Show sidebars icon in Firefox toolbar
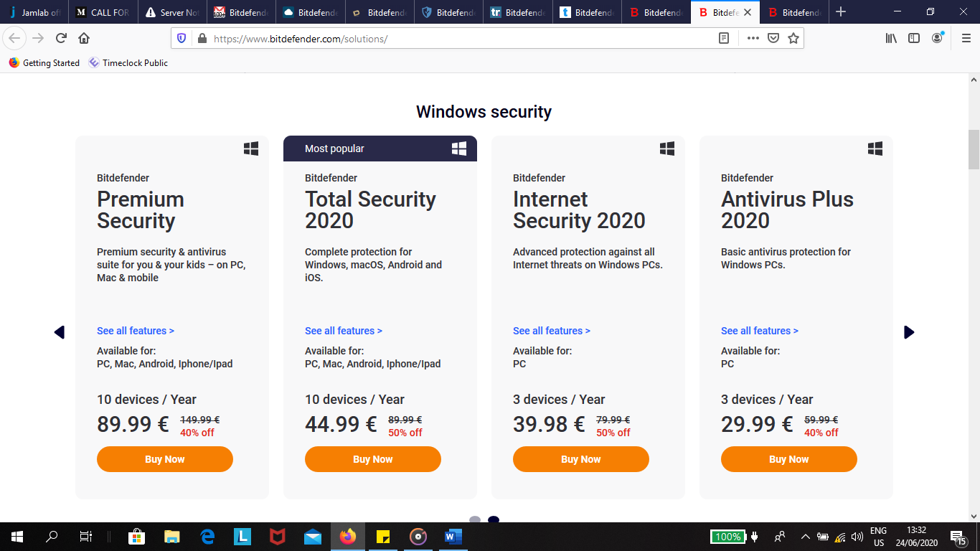The image size is (980, 551). (914, 38)
